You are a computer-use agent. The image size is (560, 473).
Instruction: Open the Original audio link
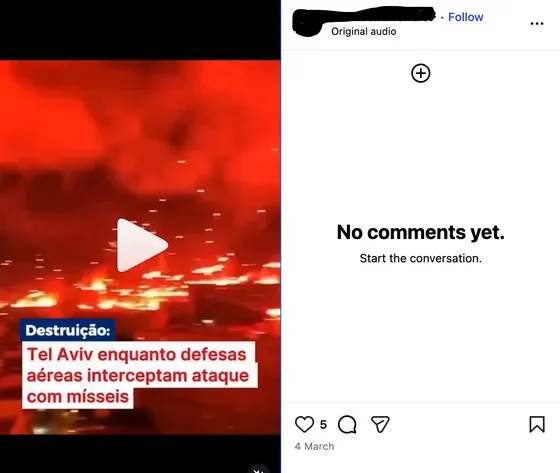(x=364, y=31)
